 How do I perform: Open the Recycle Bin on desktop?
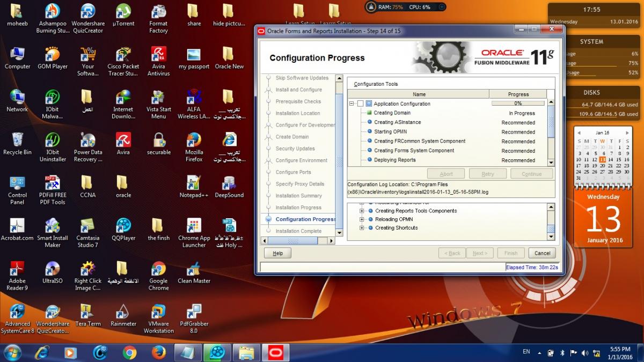point(17,141)
